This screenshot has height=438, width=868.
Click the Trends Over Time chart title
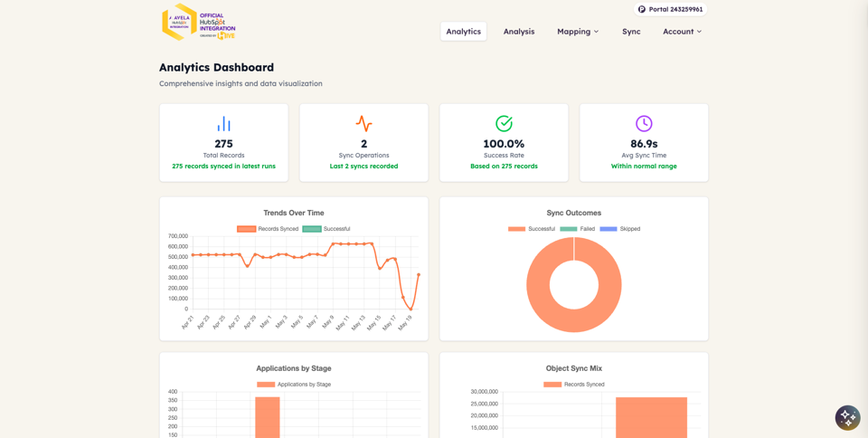click(294, 213)
